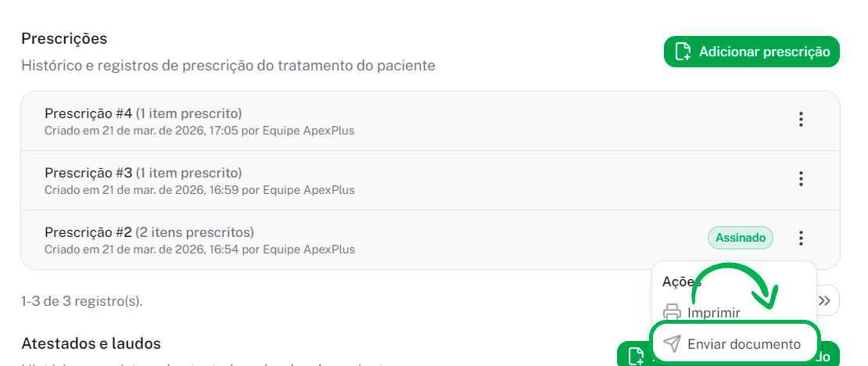Click Prescrição #2 creation date line
This screenshot has width=868, height=366.
tap(199, 250)
